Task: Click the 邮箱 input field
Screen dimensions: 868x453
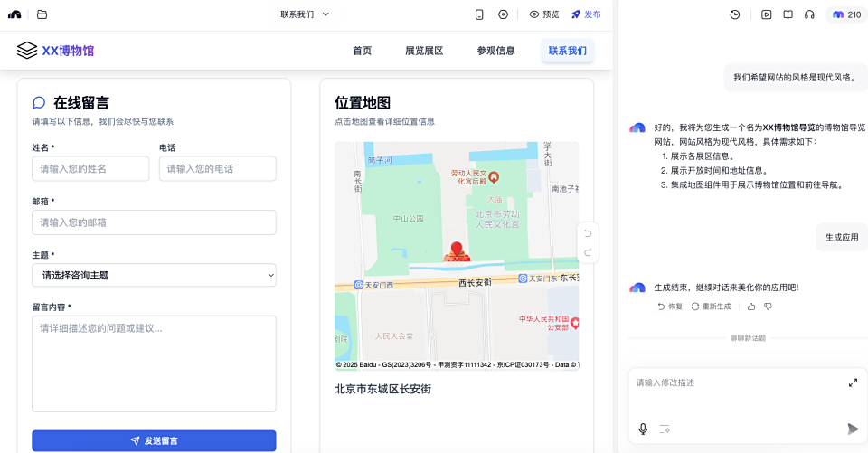Action: (x=154, y=222)
